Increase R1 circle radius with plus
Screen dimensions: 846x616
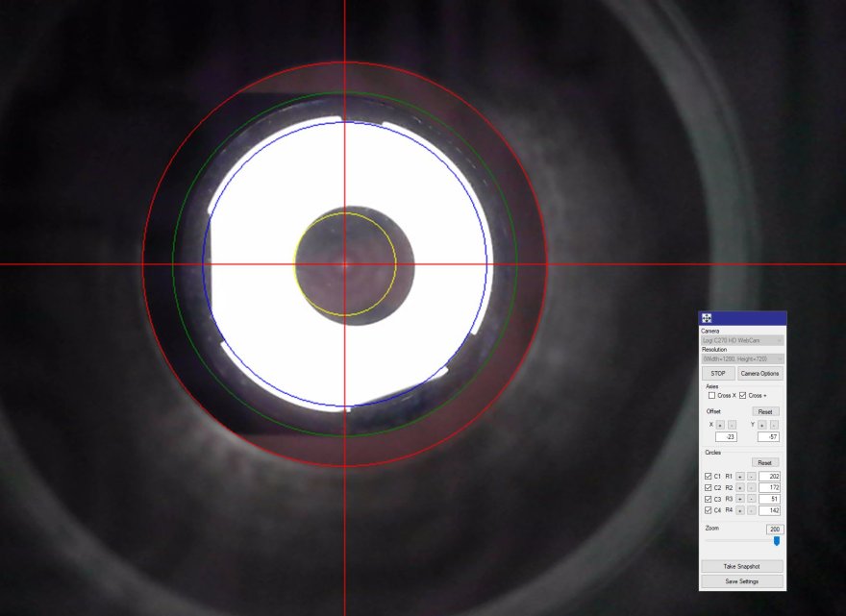coord(740,476)
